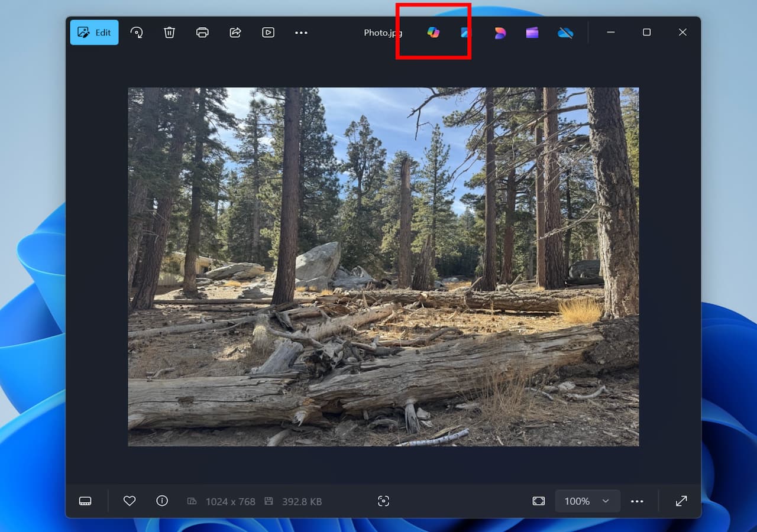Enter full screen with the expand arrows
Screen dimensions: 757x532
[x=681, y=501]
